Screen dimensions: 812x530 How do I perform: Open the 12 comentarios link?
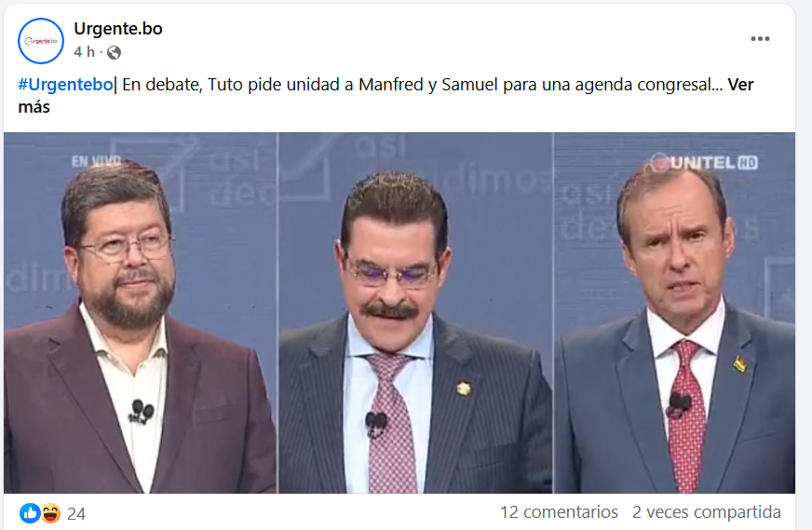click(559, 512)
